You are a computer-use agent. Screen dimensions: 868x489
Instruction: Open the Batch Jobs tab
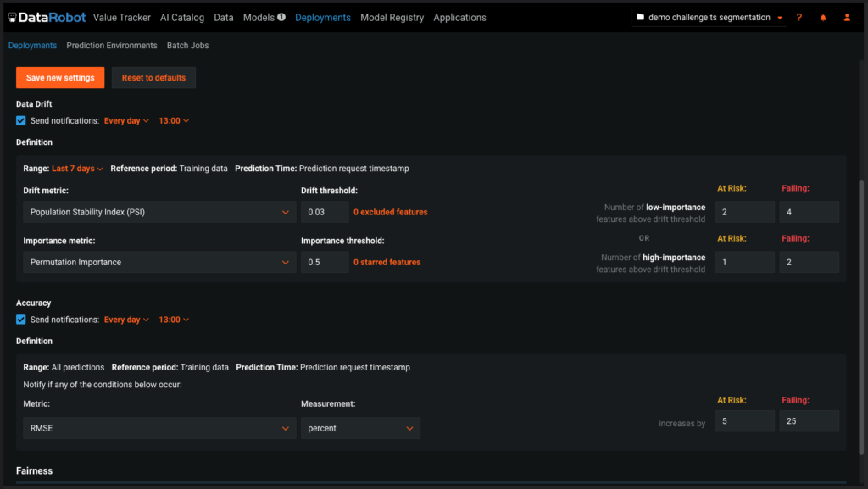pyautogui.click(x=187, y=46)
